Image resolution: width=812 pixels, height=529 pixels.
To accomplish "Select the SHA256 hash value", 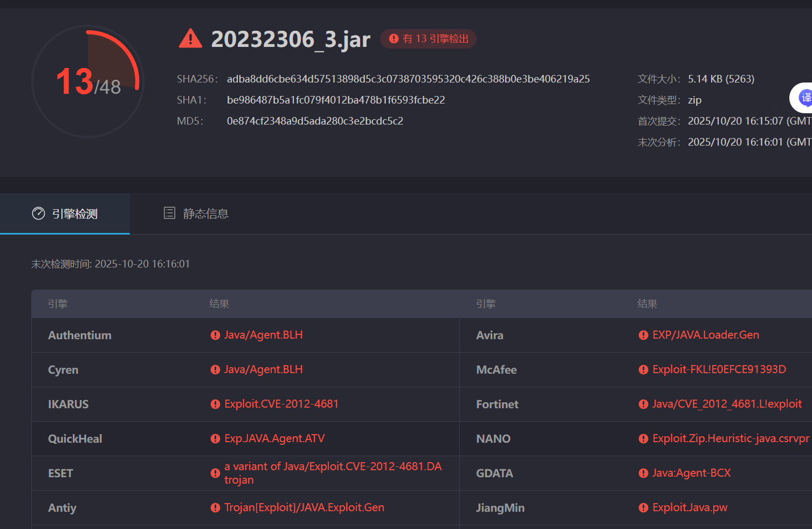I will 408,79.
